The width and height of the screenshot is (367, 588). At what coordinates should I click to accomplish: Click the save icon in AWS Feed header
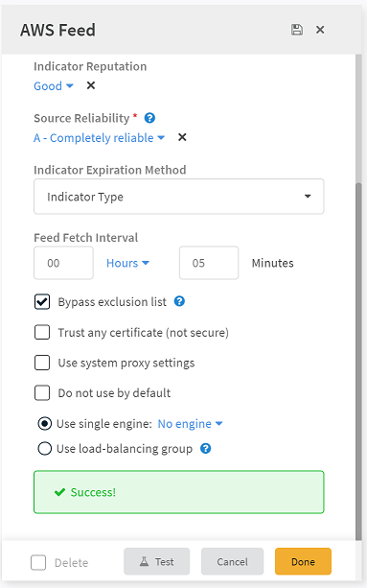coord(297,30)
